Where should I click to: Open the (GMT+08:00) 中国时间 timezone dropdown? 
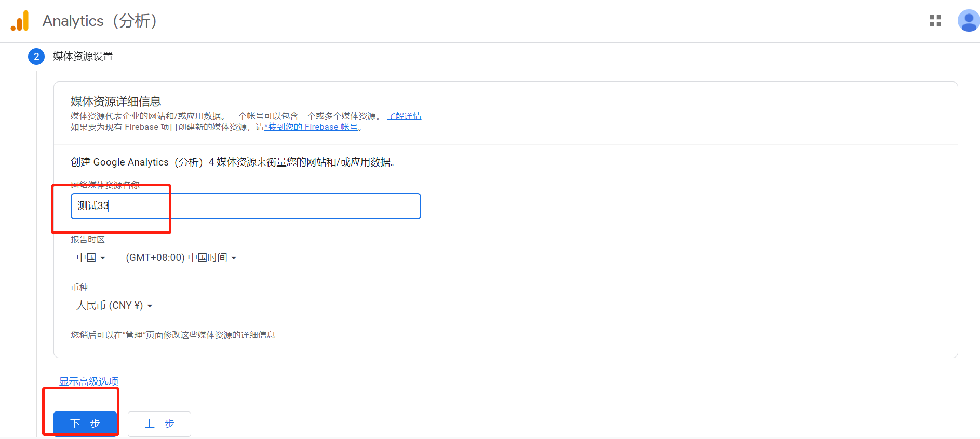[x=181, y=258]
